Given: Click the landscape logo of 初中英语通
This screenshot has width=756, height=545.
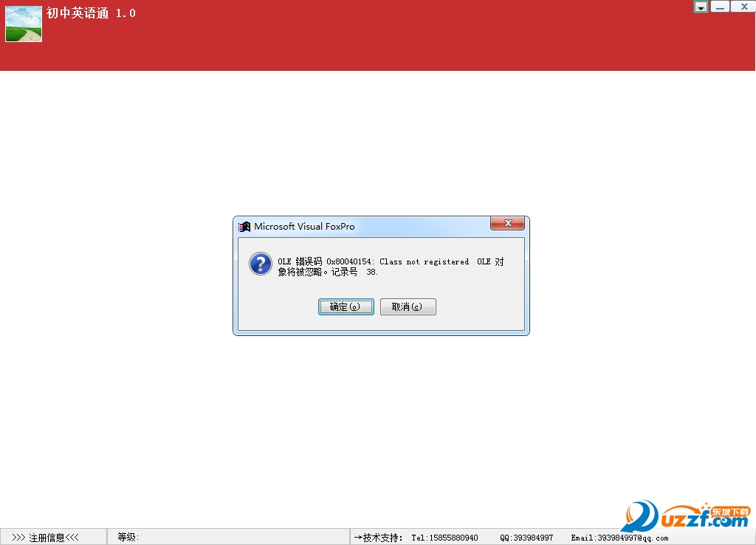Looking at the screenshot, I should point(24,24).
